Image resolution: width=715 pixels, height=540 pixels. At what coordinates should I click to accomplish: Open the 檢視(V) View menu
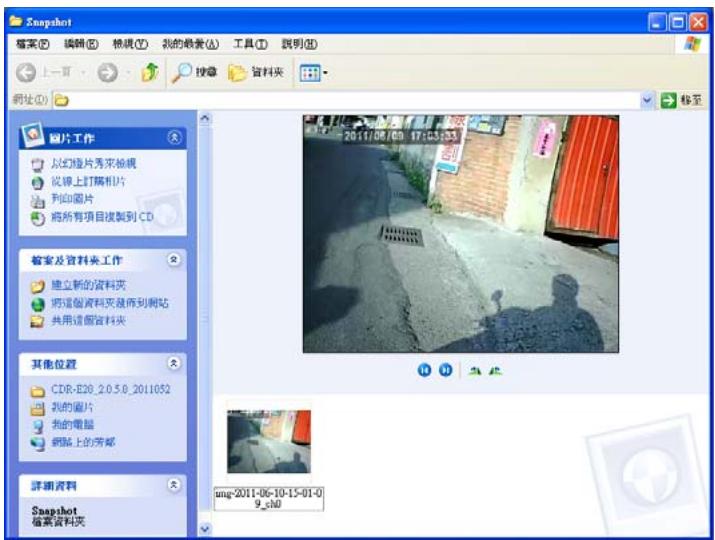130,44
